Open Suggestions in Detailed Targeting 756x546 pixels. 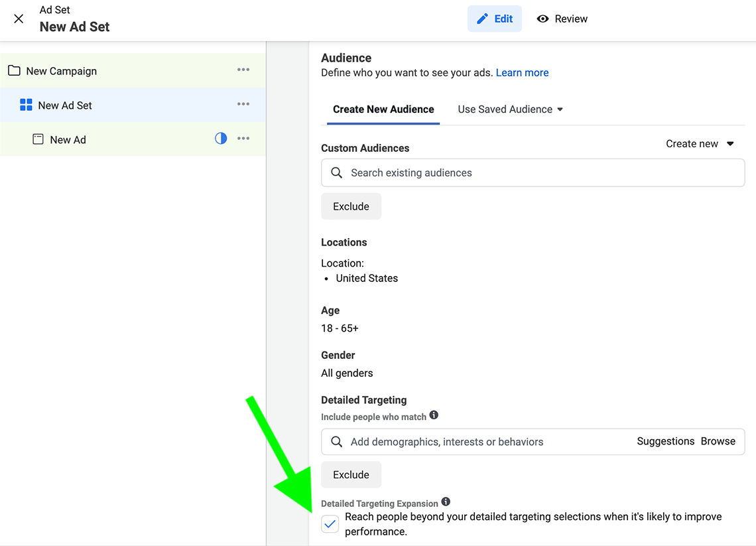[665, 441]
